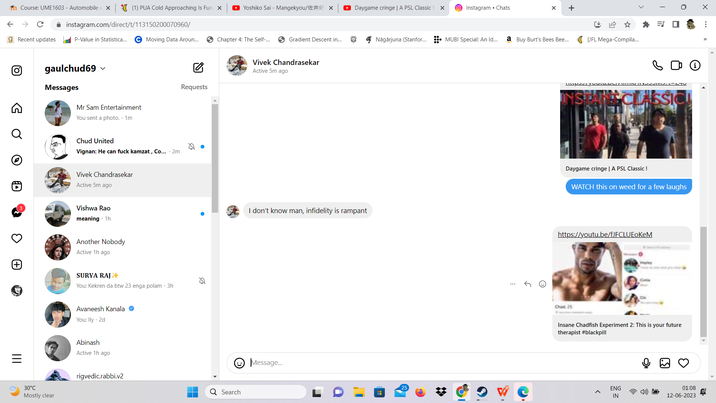716x403 pixels.
Task: Open MUBI Special bookmark
Action: click(x=466, y=39)
